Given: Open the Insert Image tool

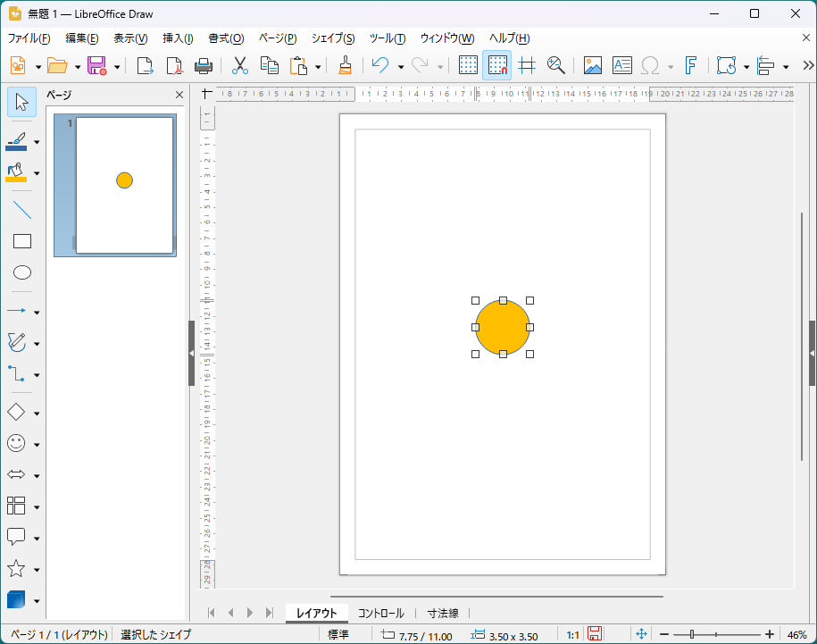Looking at the screenshot, I should point(592,65).
